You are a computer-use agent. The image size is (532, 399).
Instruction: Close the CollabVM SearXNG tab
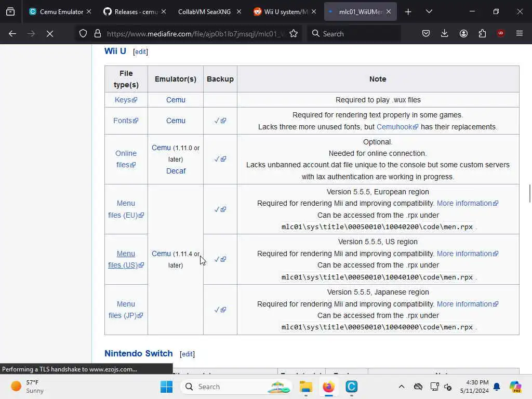click(x=239, y=11)
